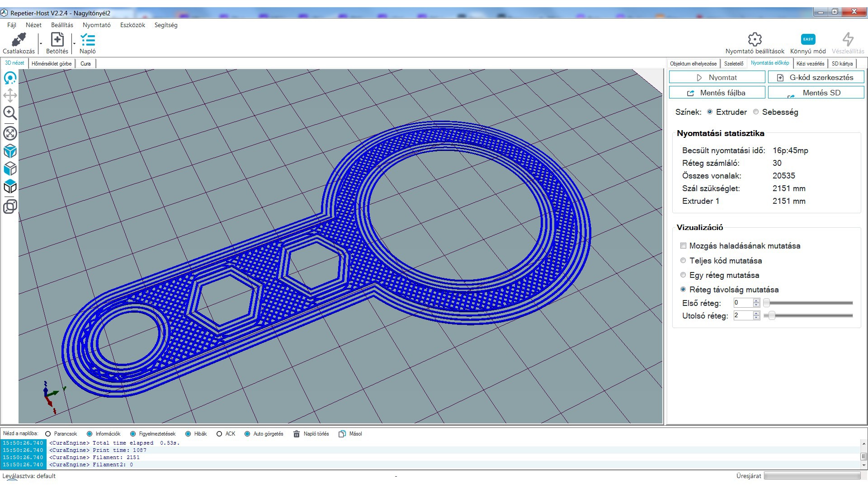Click the fit-to-view crossed circle icon
Screen dimensions: 868x488
[10, 133]
